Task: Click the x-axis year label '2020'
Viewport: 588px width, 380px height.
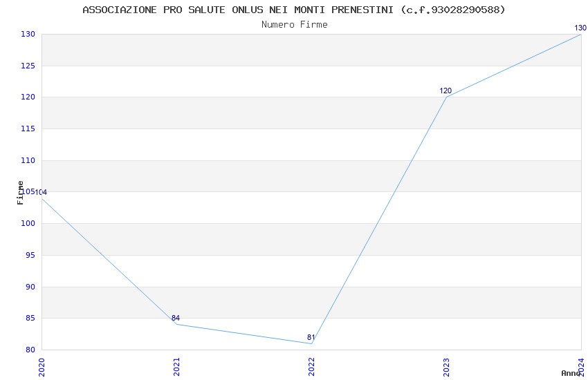Action: tap(42, 368)
